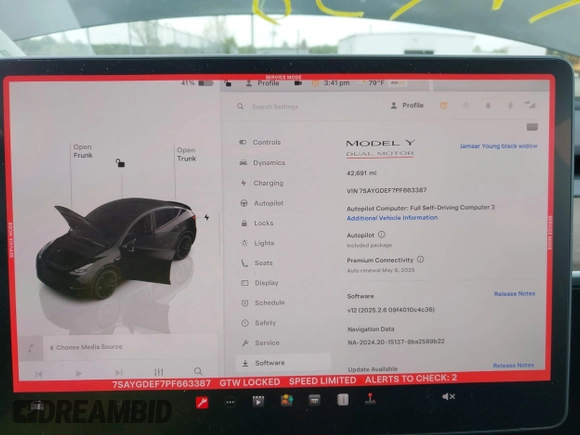Open the Safety settings menu
Image resolution: width=580 pixels, height=435 pixels.
click(259, 323)
